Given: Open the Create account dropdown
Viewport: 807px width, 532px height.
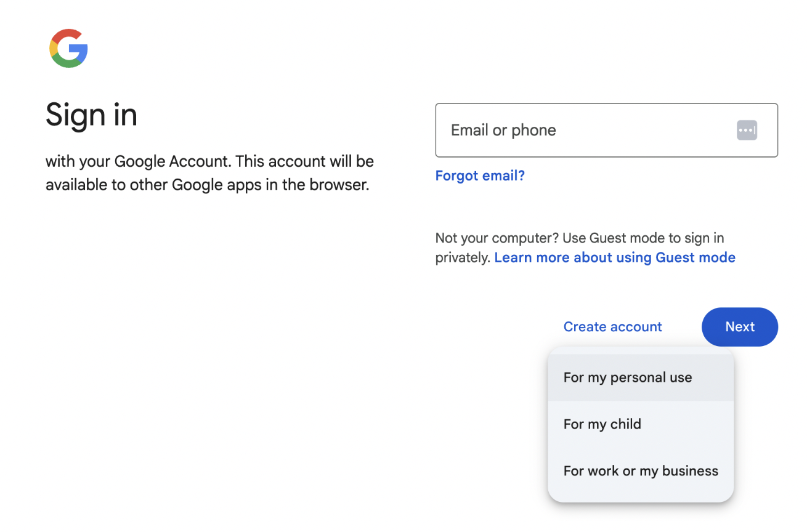Looking at the screenshot, I should [612, 326].
